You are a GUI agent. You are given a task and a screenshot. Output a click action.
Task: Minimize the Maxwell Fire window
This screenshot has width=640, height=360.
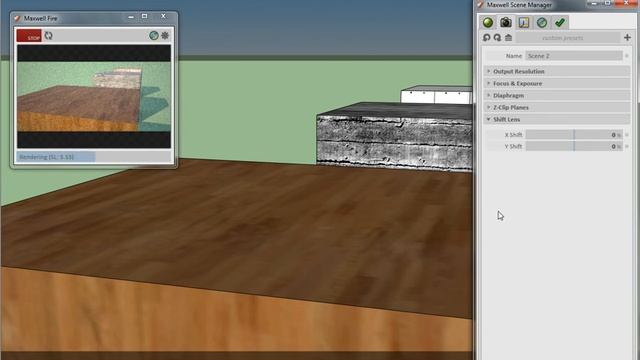tap(131, 17)
